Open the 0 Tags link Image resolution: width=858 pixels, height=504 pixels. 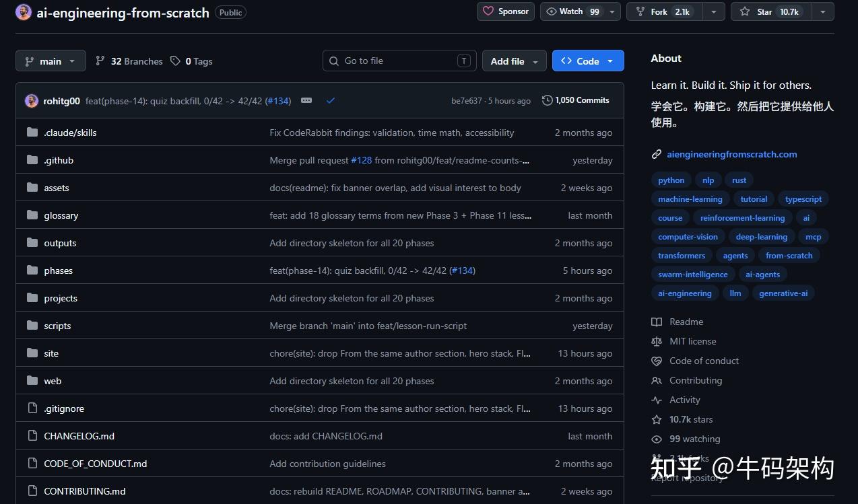[191, 61]
